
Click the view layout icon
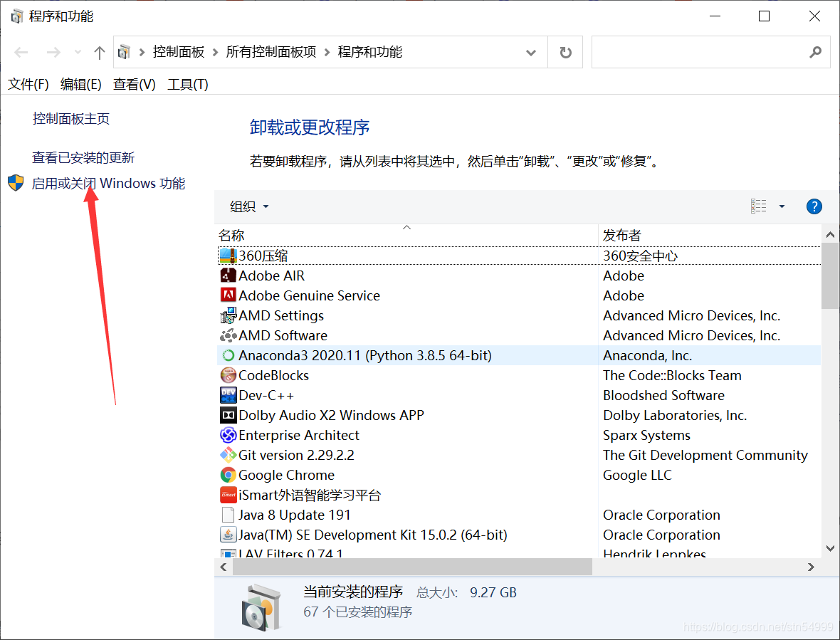[x=759, y=206]
